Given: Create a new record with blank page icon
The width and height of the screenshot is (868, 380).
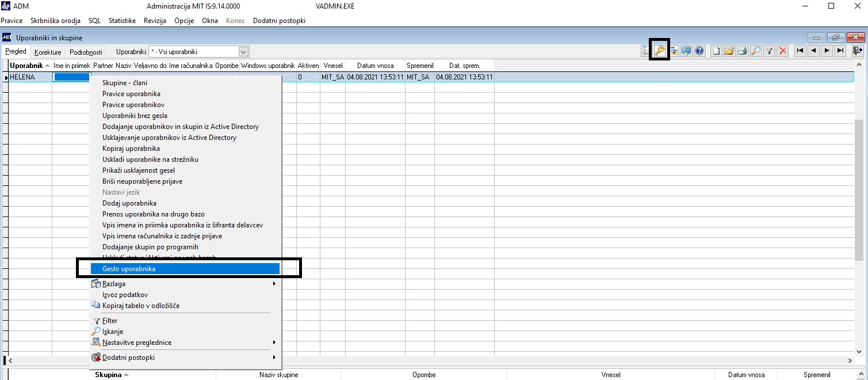Looking at the screenshot, I should [x=716, y=51].
